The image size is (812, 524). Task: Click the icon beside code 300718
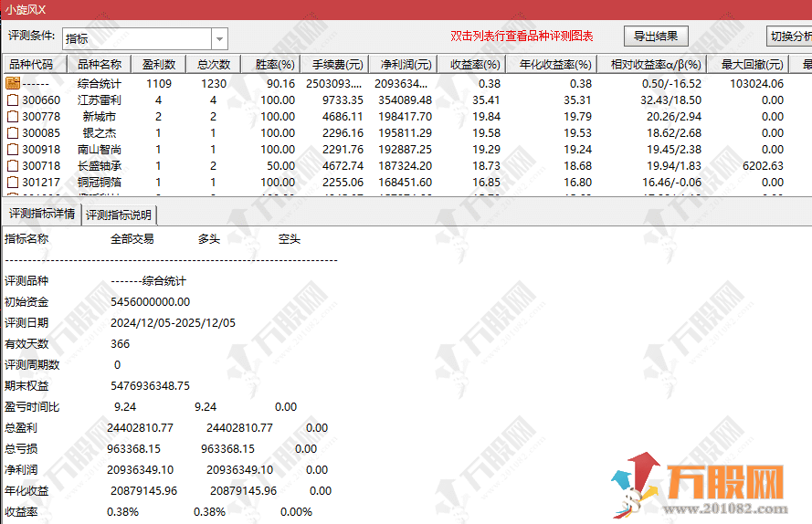13,166
